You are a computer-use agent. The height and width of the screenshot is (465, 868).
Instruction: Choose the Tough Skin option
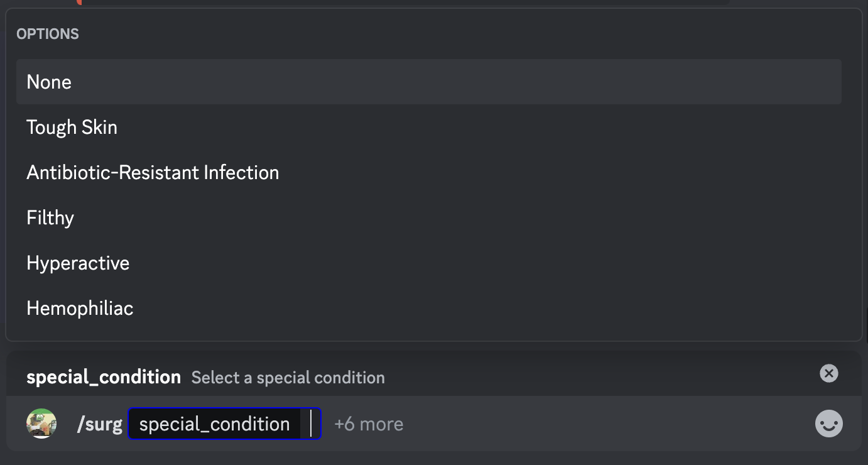point(72,127)
